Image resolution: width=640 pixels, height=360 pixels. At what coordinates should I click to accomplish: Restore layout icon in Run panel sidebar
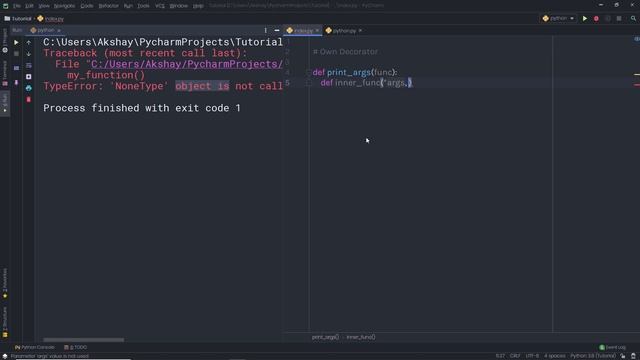[16, 68]
